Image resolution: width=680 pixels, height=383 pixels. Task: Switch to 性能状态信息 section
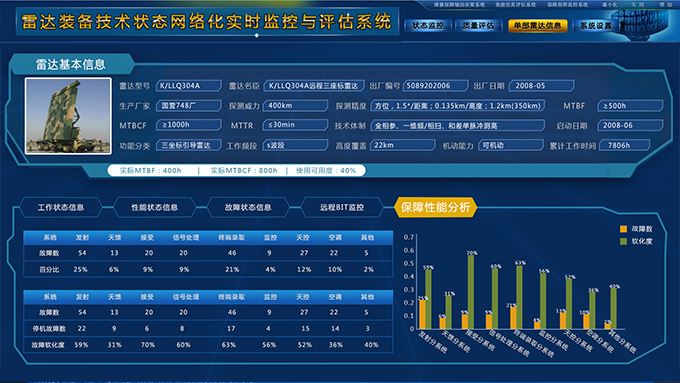pos(154,207)
